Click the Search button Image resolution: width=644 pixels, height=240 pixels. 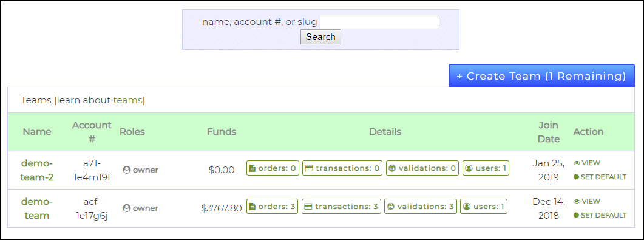[x=320, y=37]
